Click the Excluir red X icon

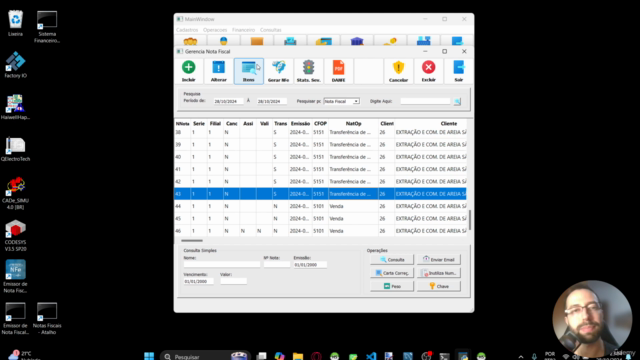point(429,67)
